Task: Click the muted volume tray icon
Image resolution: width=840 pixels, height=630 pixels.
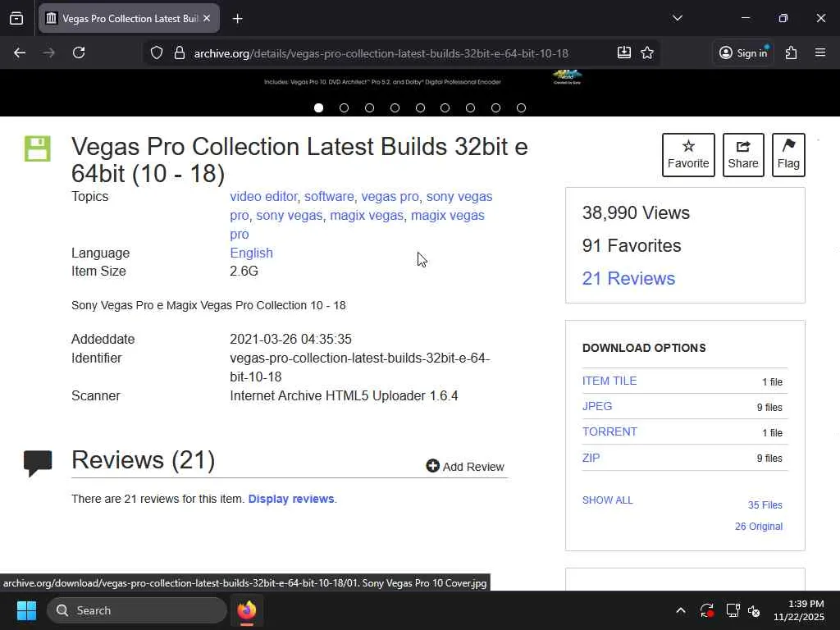Action: point(755,610)
